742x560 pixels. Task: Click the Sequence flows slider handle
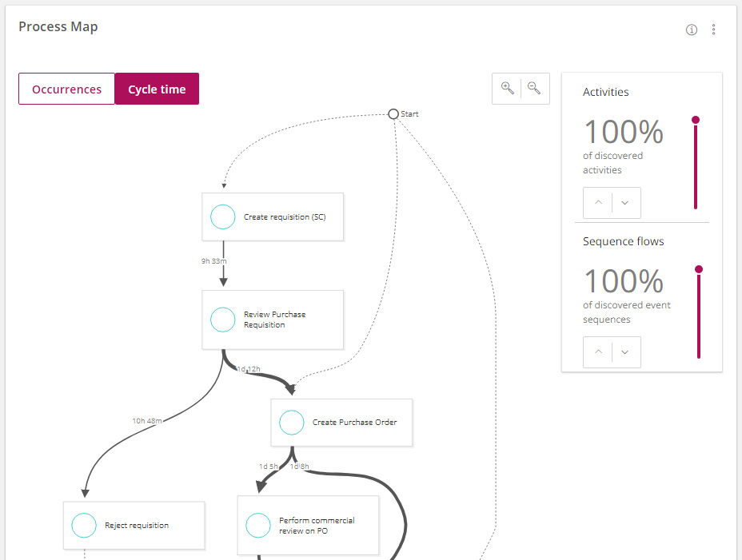click(699, 269)
